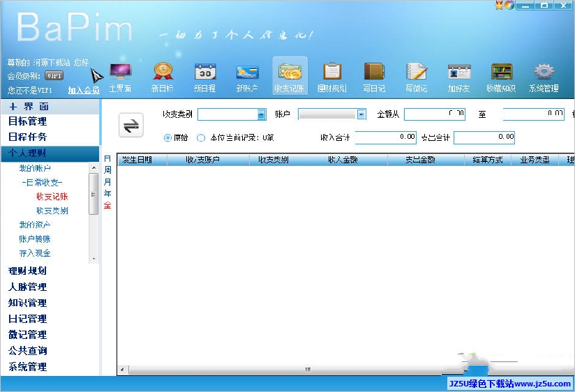This screenshot has width=575, height=392.
Task: Click the 支出合计 total field
Action: coord(484,137)
